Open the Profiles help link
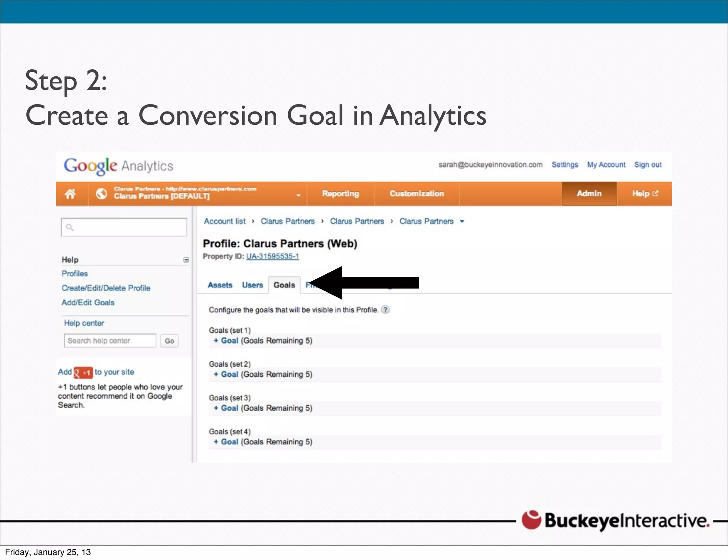This screenshot has height=560, width=728. [x=75, y=274]
